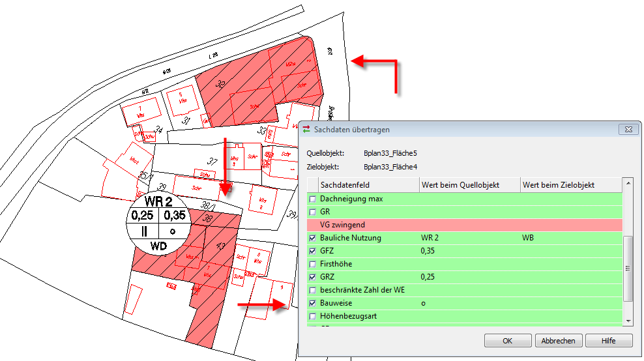This screenshot has height=361, width=644.
Task: Close the Sachdaten übertragen dialog
Action: click(x=627, y=130)
